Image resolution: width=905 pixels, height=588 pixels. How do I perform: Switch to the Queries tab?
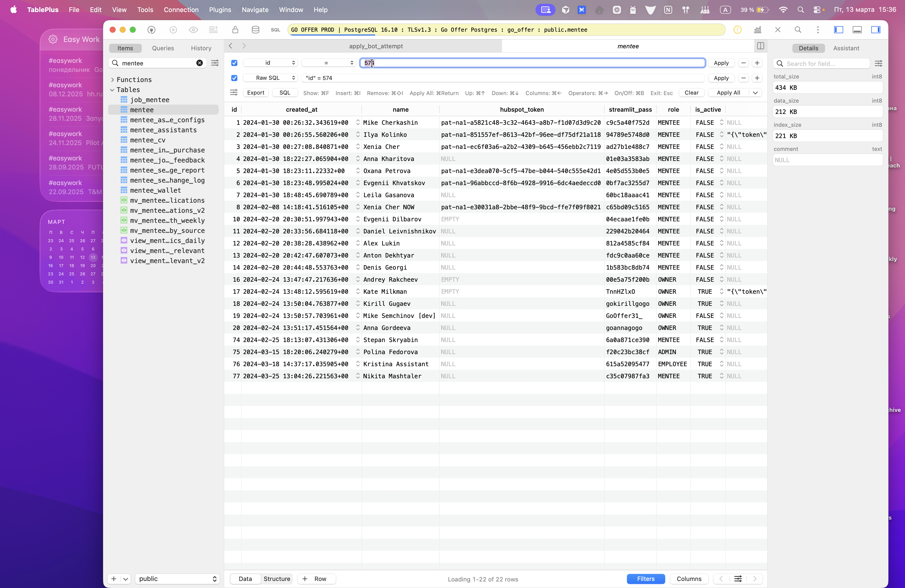[x=163, y=48]
